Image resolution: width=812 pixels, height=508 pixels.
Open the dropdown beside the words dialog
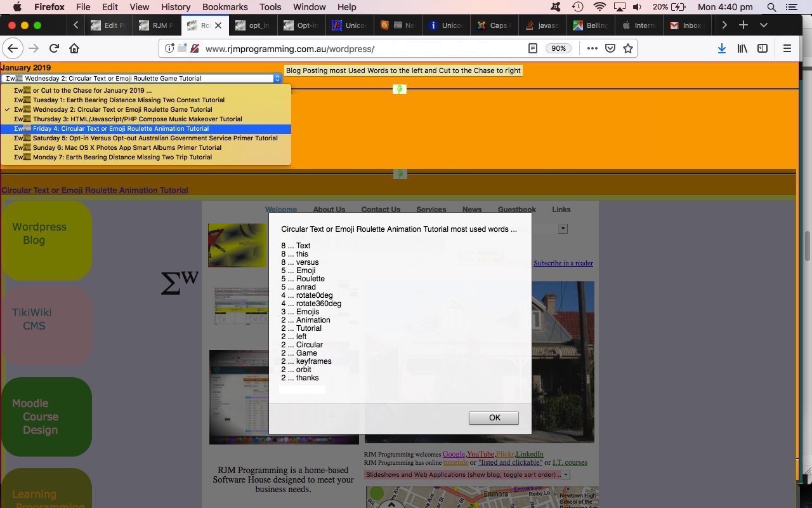coord(562,229)
